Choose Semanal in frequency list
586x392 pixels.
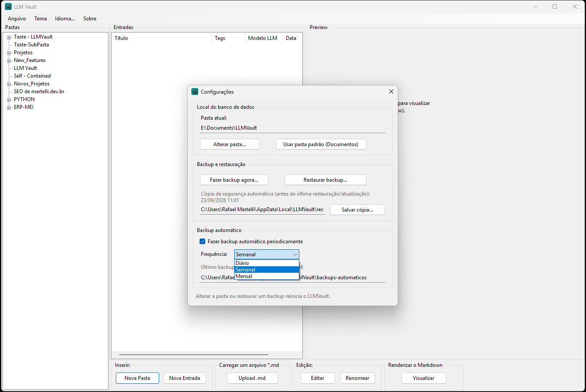[267, 270]
